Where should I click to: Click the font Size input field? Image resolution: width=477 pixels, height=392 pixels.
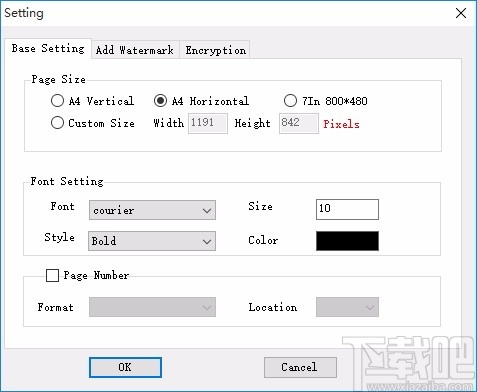click(x=347, y=209)
